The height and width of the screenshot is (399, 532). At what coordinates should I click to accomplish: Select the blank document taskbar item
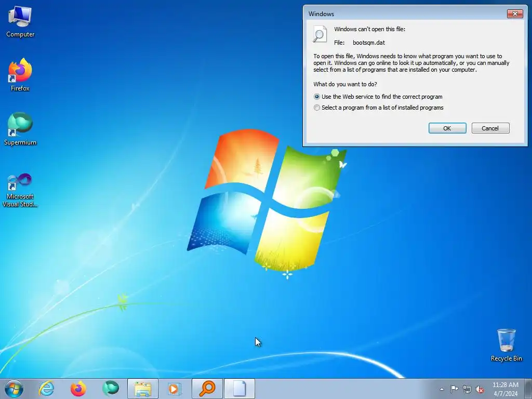239,389
